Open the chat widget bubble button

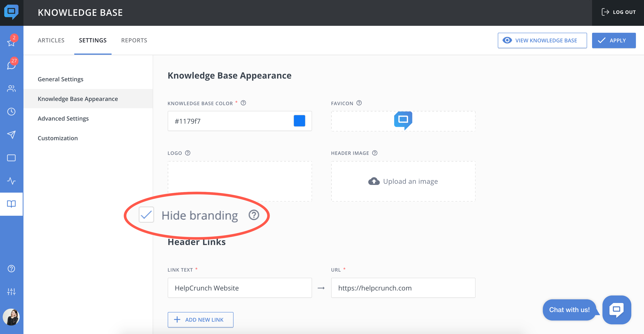click(616, 310)
